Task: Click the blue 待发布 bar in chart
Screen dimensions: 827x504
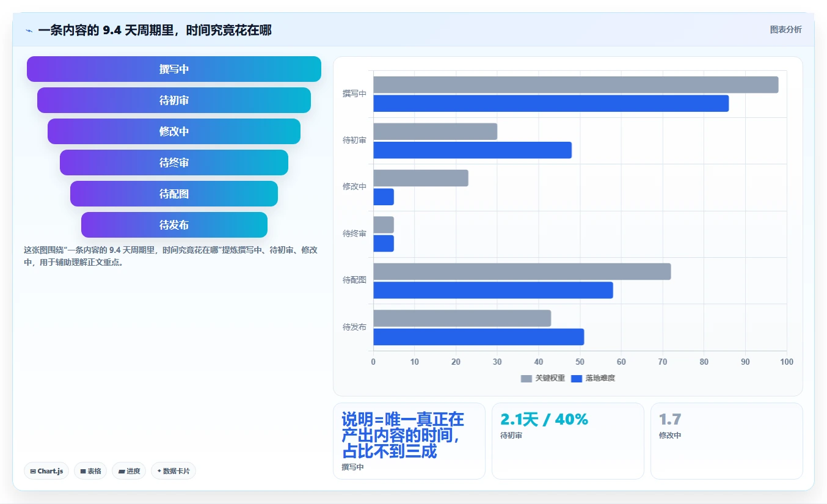Action: click(479, 337)
